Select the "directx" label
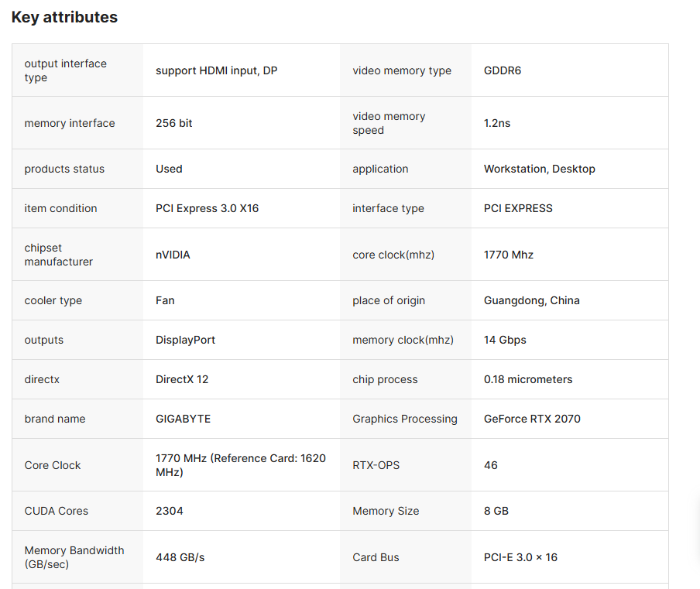The width and height of the screenshot is (700, 589). pyautogui.click(x=42, y=380)
